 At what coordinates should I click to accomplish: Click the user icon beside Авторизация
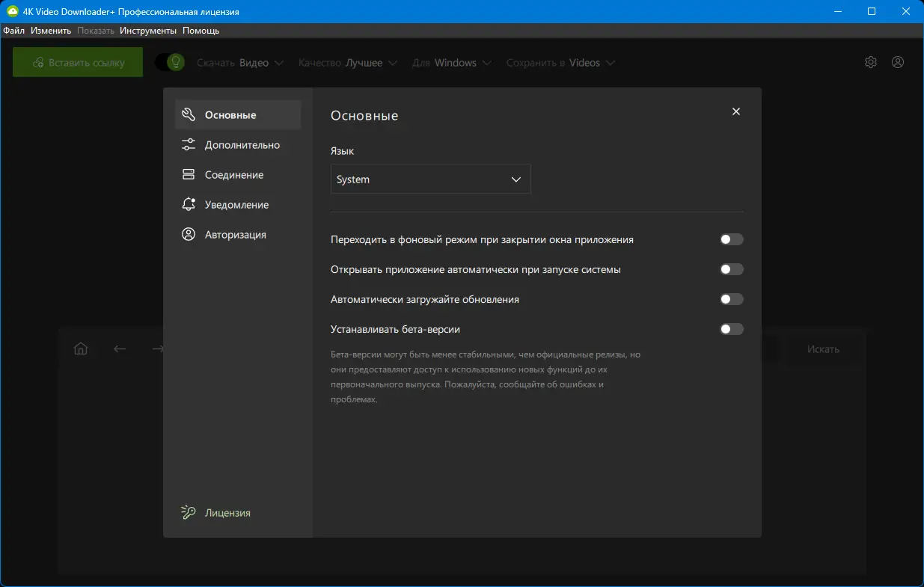tap(189, 235)
